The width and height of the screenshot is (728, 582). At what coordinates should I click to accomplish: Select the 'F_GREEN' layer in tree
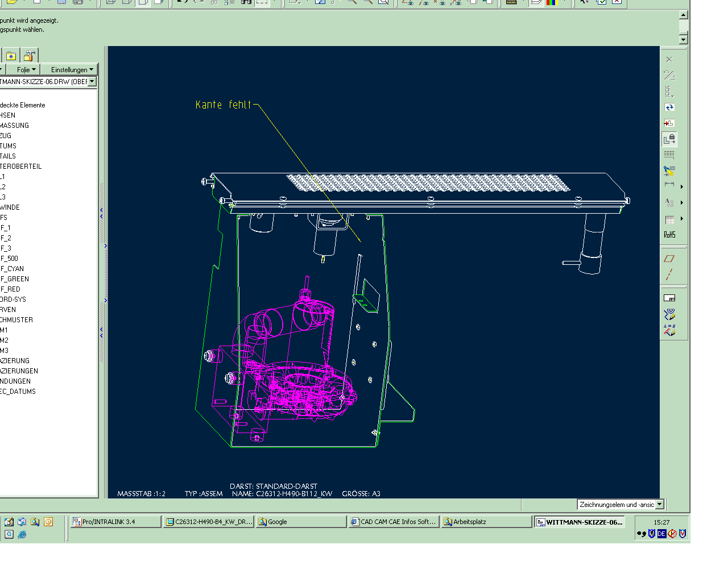(15, 279)
